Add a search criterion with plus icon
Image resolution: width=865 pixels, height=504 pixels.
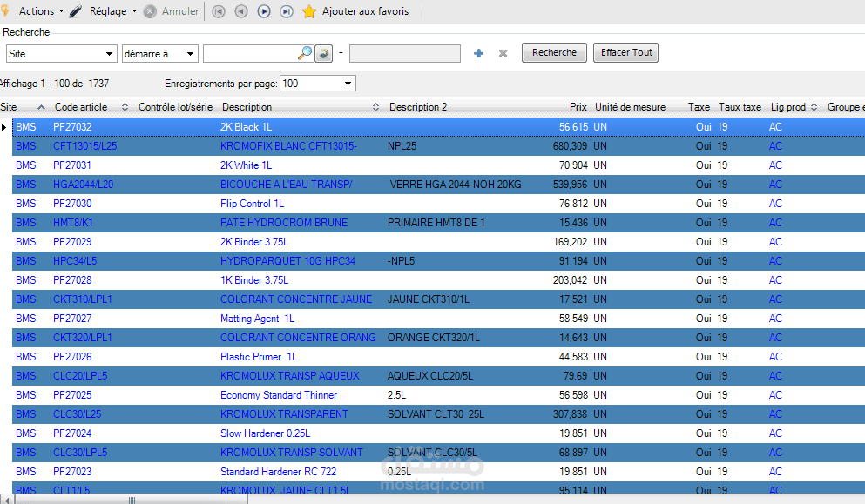479,53
